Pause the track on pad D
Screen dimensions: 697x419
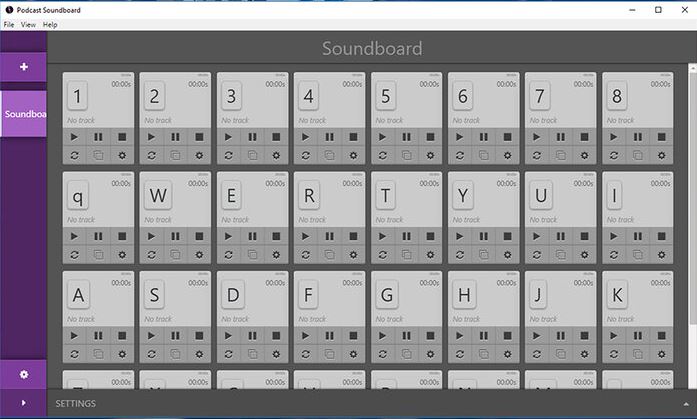[x=252, y=336]
